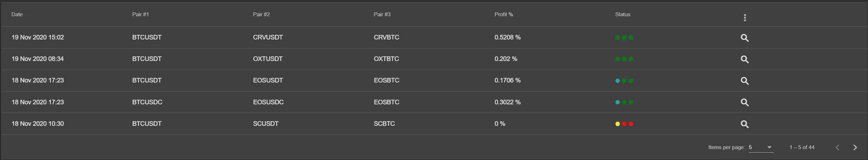Click the OXTBTC pair cell
868x160 pixels.
click(x=386, y=59)
